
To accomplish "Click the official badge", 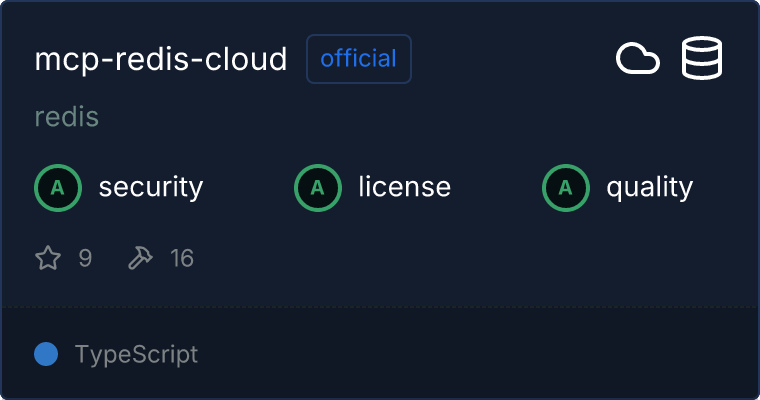I will [x=358, y=59].
